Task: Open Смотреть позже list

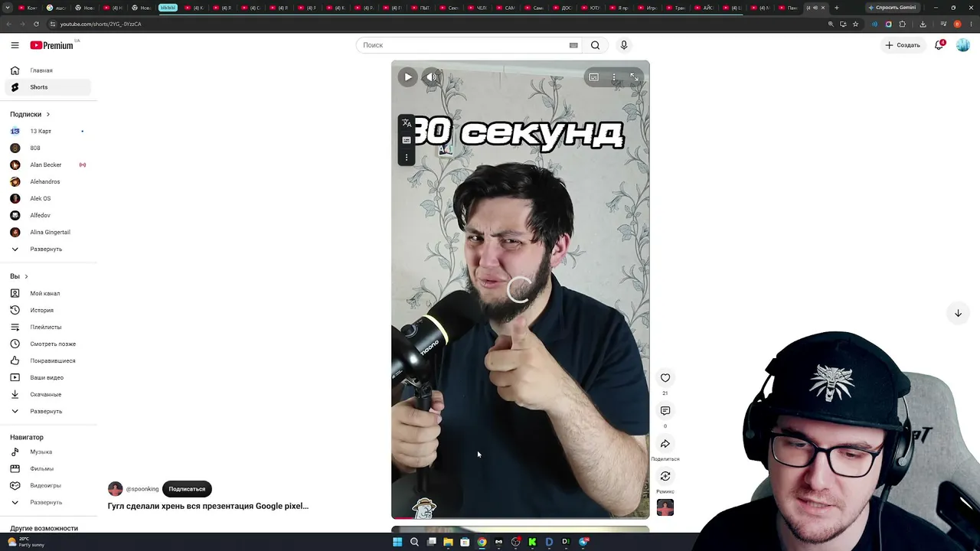Action: (x=47, y=344)
